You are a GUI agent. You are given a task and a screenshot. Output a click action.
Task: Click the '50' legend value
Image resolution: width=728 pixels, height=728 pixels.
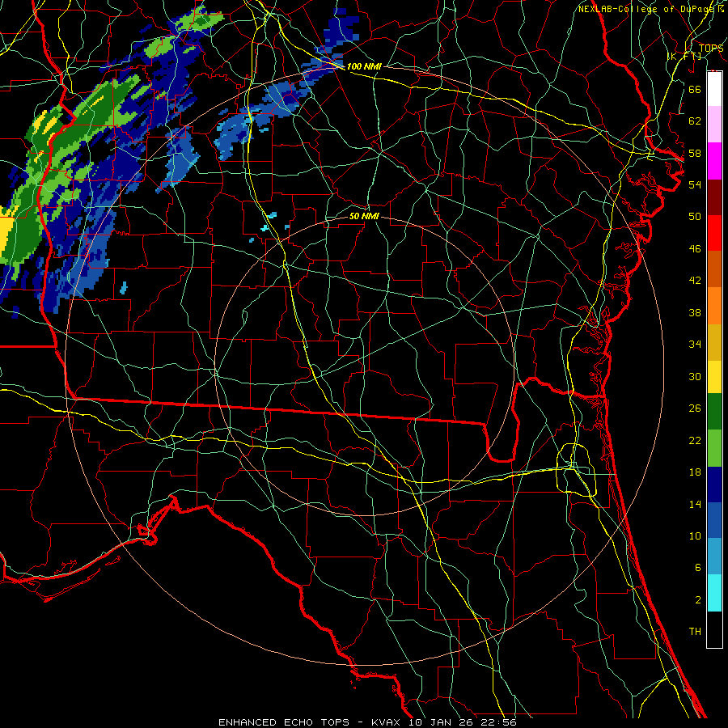tap(695, 216)
